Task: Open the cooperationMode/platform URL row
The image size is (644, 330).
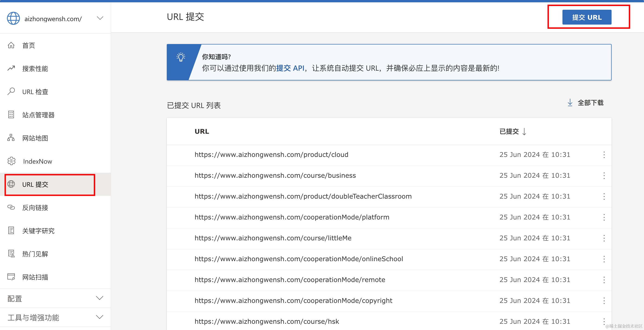Action: click(292, 217)
